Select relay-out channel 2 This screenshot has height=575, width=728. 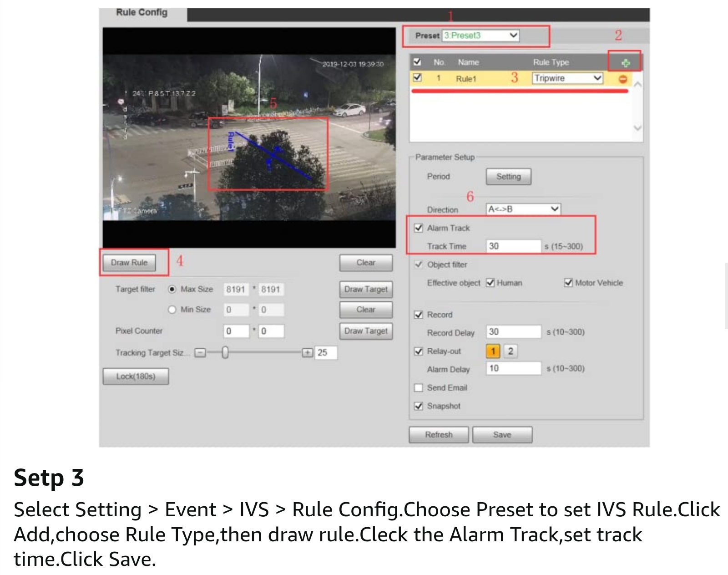click(x=511, y=351)
